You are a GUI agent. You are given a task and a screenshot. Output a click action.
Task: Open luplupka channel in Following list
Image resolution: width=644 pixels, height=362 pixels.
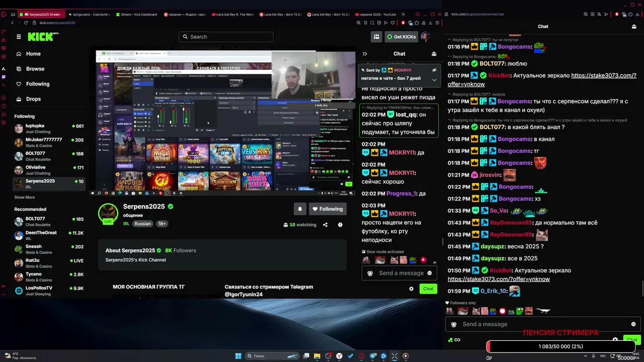tap(49, 129)
